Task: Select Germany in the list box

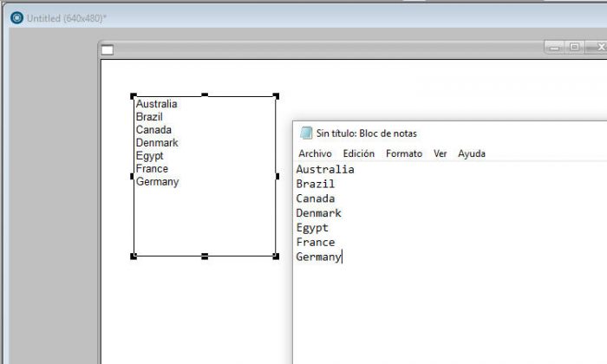Action: pos(157,182)
